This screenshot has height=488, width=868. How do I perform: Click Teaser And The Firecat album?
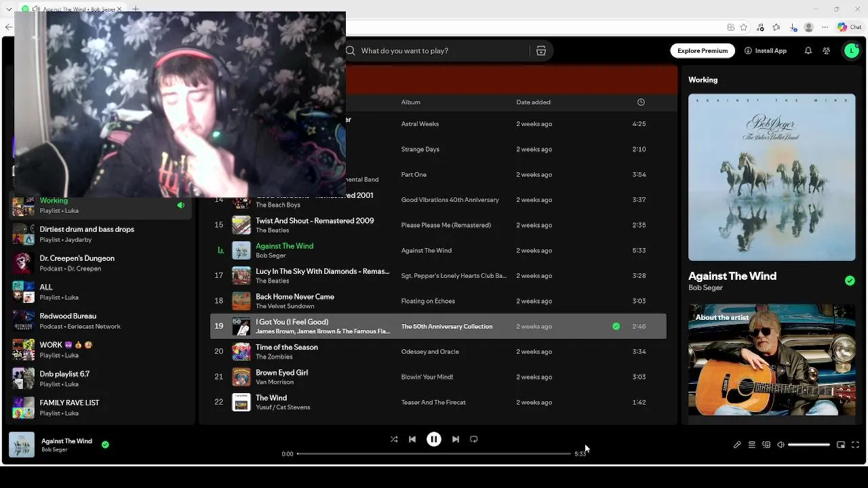point(433,402)
